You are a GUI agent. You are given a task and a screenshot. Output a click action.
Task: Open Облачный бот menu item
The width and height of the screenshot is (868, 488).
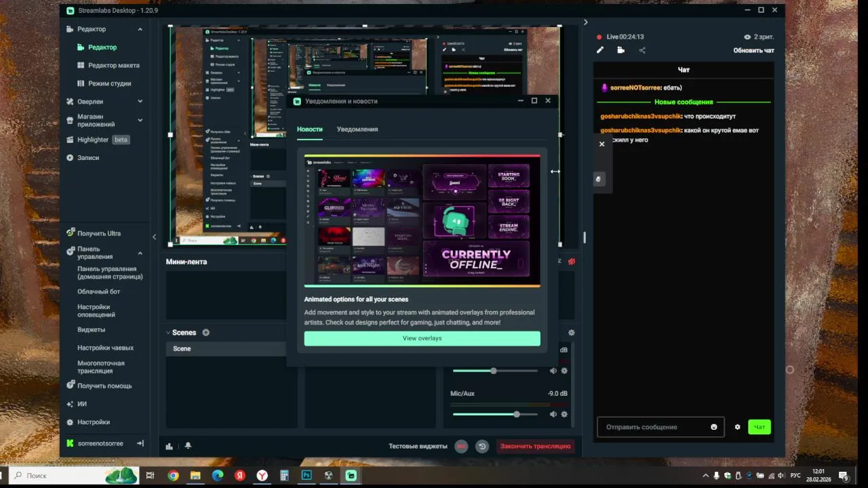(99, 291)
